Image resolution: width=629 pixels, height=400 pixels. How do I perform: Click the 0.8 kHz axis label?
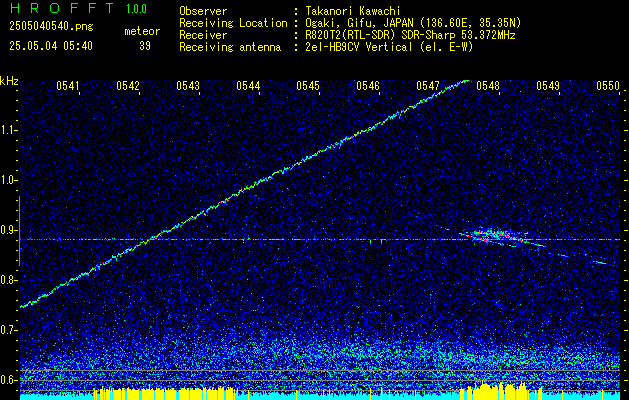(8, 280)
